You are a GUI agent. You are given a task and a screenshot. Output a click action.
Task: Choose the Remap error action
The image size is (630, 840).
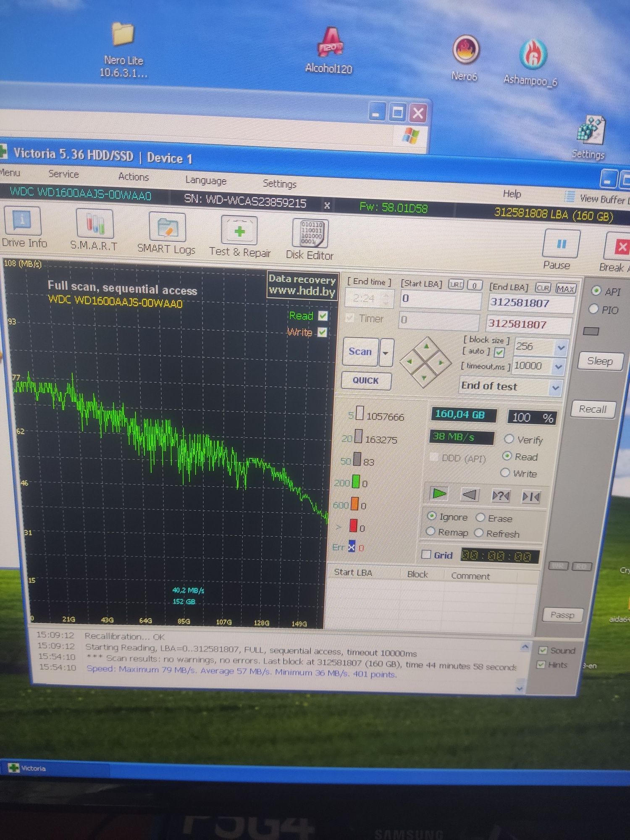coord(430,531)
